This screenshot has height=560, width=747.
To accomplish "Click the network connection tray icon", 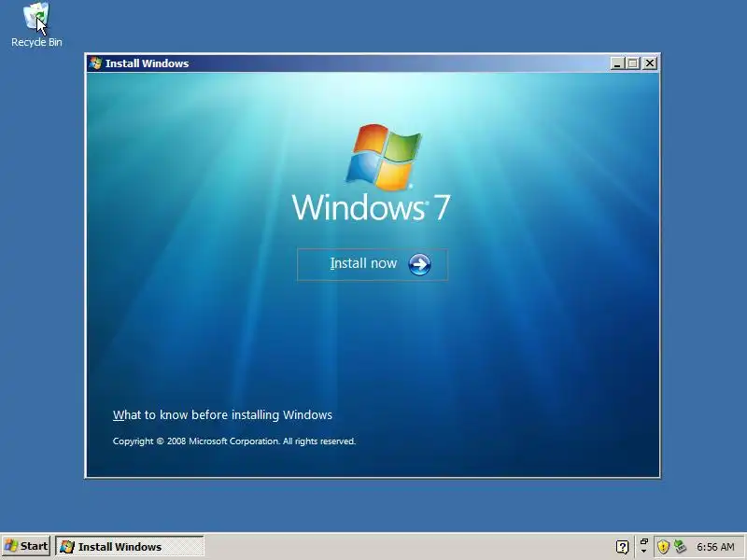I will point(680,546).
